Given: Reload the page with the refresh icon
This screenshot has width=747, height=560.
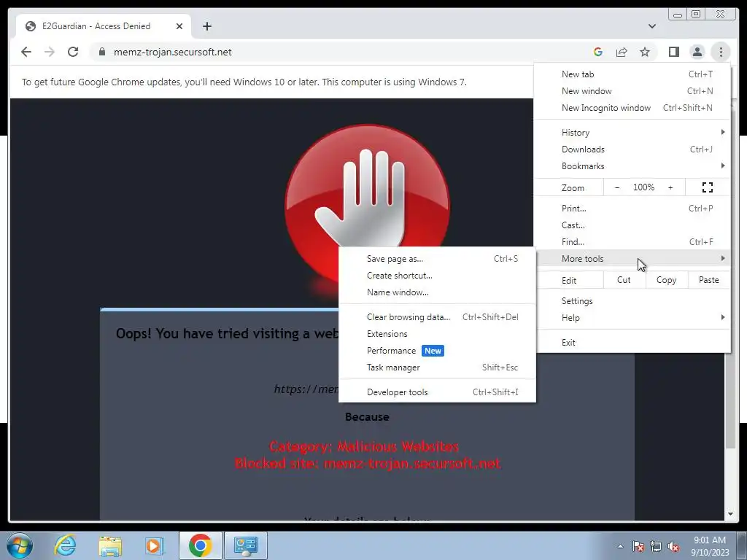Looking at the screenshot, I should pyautogui.click(x=73, y=52).
